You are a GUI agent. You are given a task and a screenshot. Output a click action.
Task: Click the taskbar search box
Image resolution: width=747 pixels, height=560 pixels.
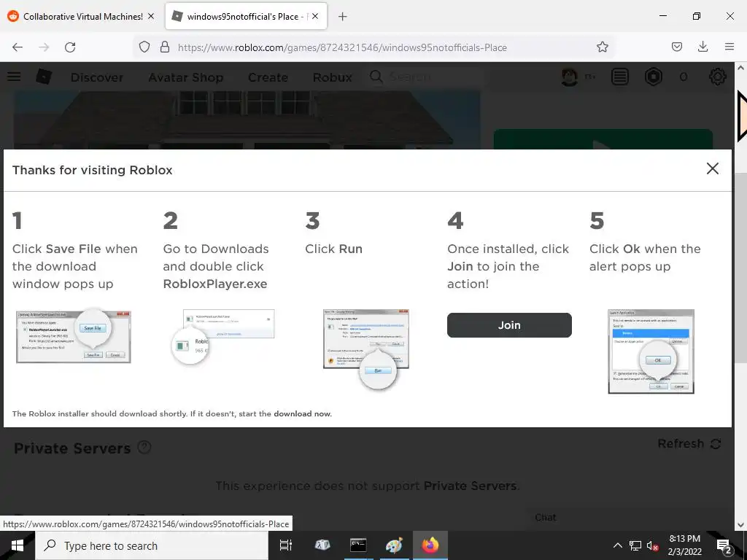152,545
